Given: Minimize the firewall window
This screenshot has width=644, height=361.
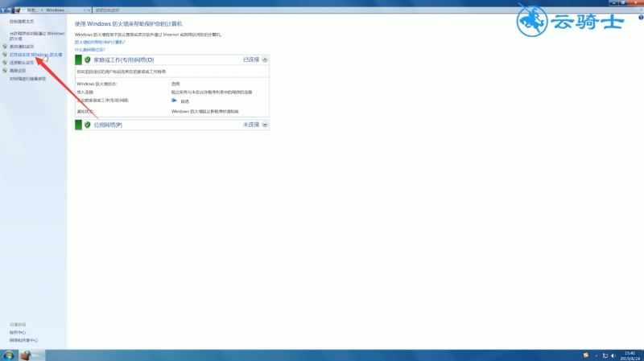Looking at the screenshot, I should (x=613, y=2).
